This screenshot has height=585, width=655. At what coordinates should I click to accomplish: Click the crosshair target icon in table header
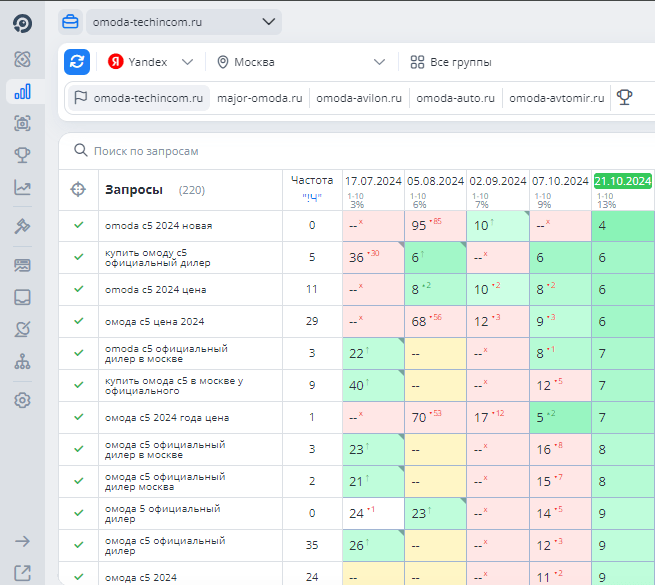(x=78, y=190)
